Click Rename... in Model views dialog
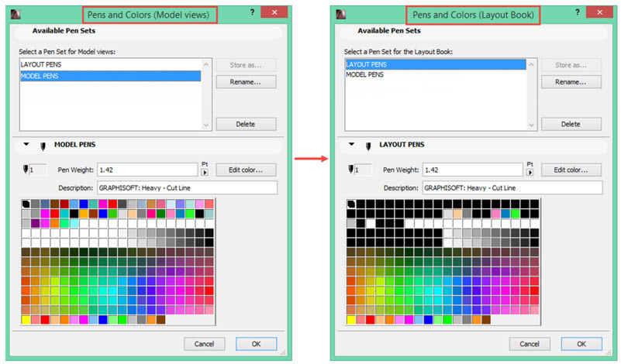Image resolution: width=621 pixels, height=364 pixels. [x=246, y=82]
